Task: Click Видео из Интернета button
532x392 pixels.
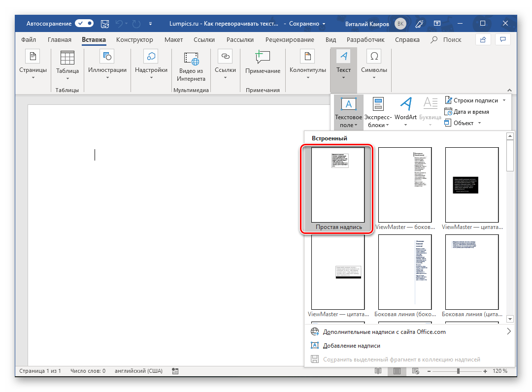Action: [x=191, y=67]
